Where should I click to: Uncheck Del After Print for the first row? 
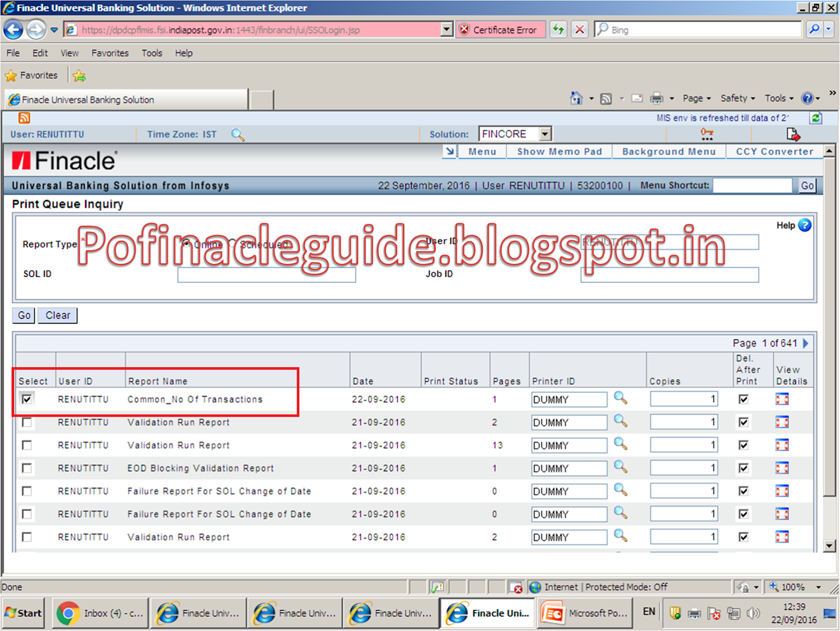743,399
